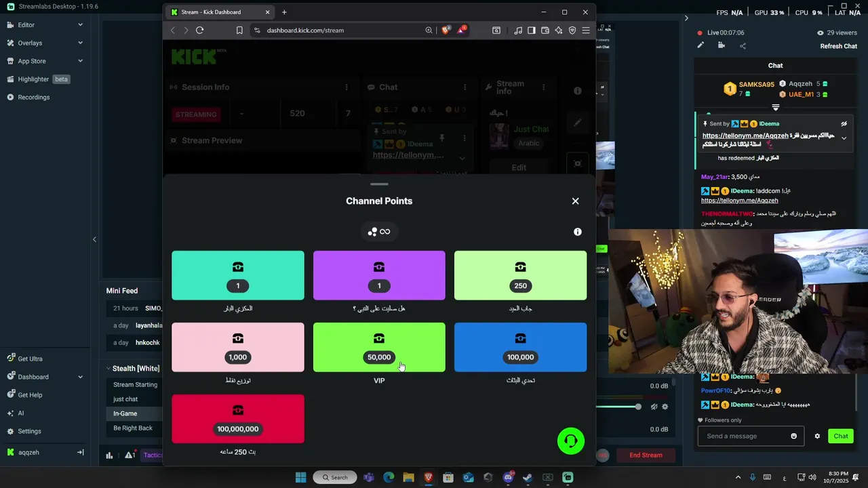The height and width of the screenshot is (488, 868).
Task: Hide the pinned message in chat
Action: click(844, 124)
